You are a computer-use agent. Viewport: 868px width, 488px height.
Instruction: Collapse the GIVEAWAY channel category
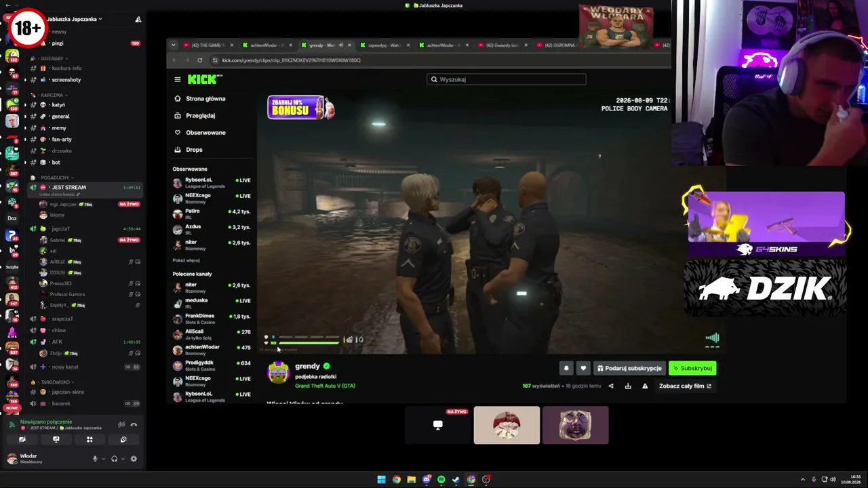pos(52,59)
